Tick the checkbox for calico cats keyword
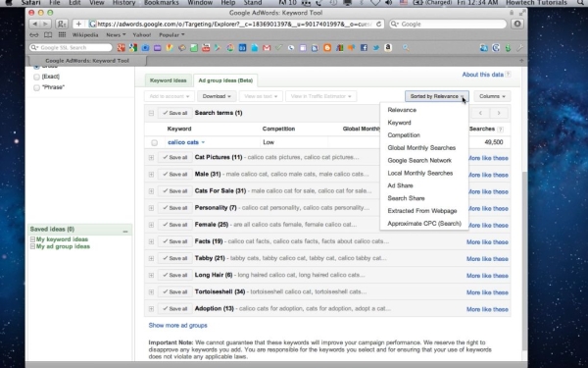This screenshot has width=588, height=368. click(154, 142)
